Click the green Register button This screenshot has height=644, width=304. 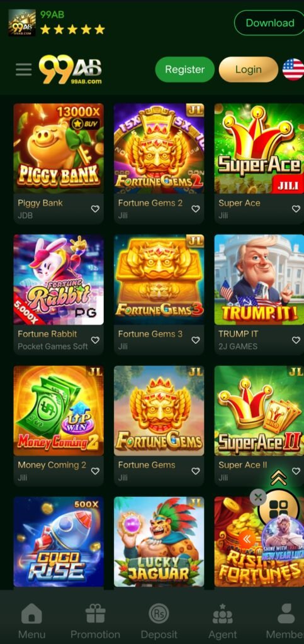[185, 69]
